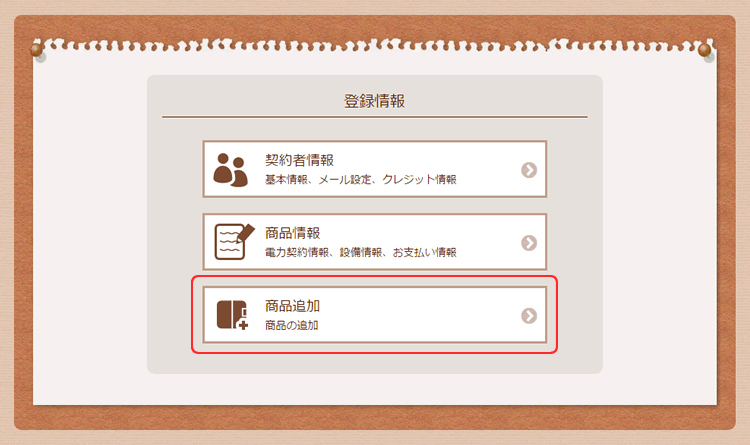Select the 商品追加 title text
Screen dimensions: 750x445
293,306
